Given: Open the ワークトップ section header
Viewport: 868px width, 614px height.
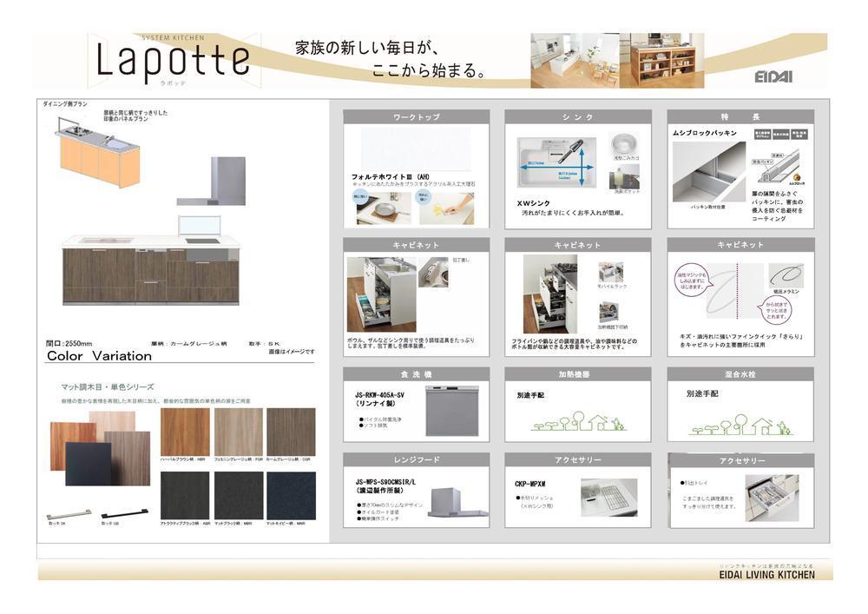Looking at the screenshot, I should click(417, 117).
